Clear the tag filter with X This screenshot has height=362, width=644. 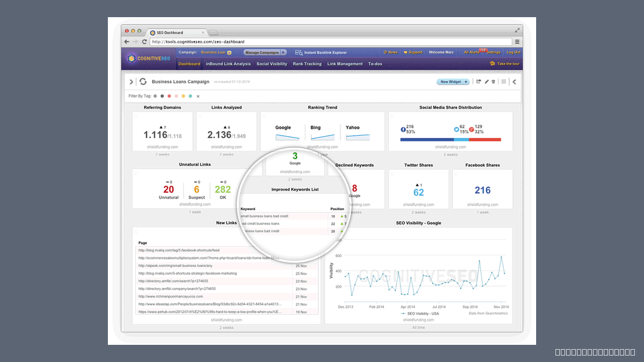[198, 97]
